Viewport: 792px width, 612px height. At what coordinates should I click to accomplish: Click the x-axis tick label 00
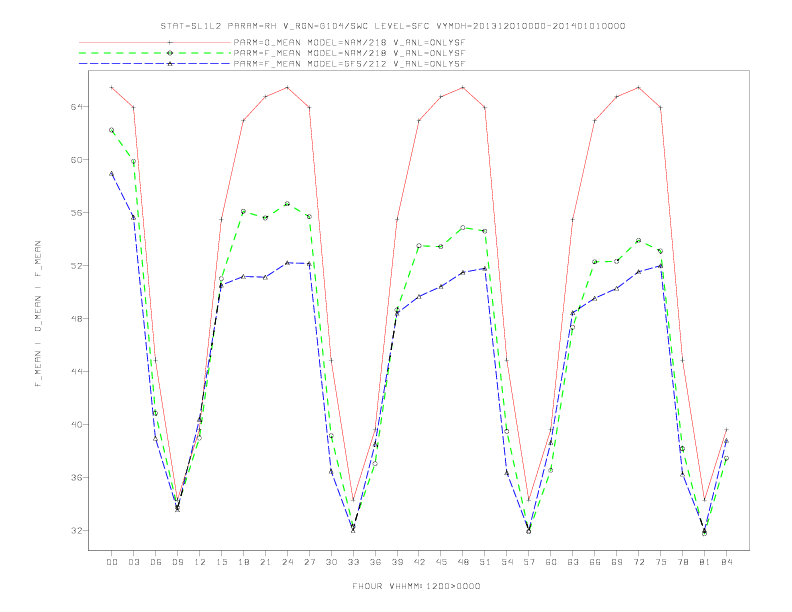coord(112,562)
